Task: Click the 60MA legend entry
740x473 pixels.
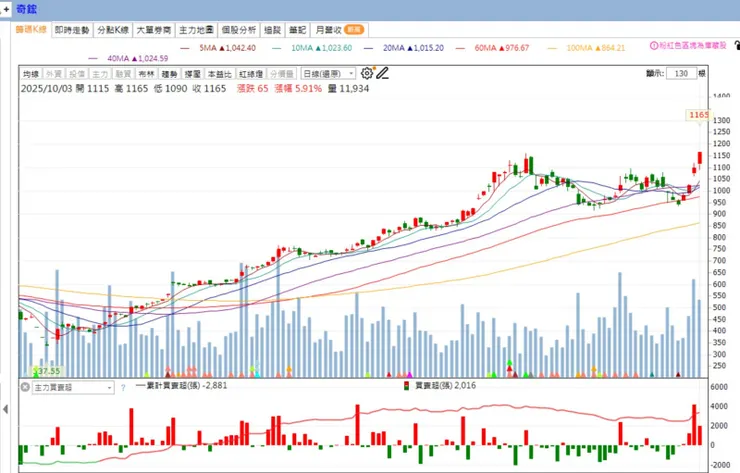Action: point(493,48)
